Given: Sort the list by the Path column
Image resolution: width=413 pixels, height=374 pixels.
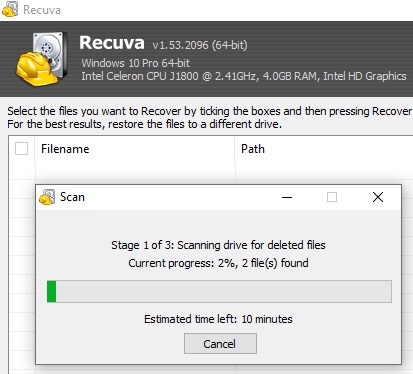Looking at the screenshot, I should 324,149.
